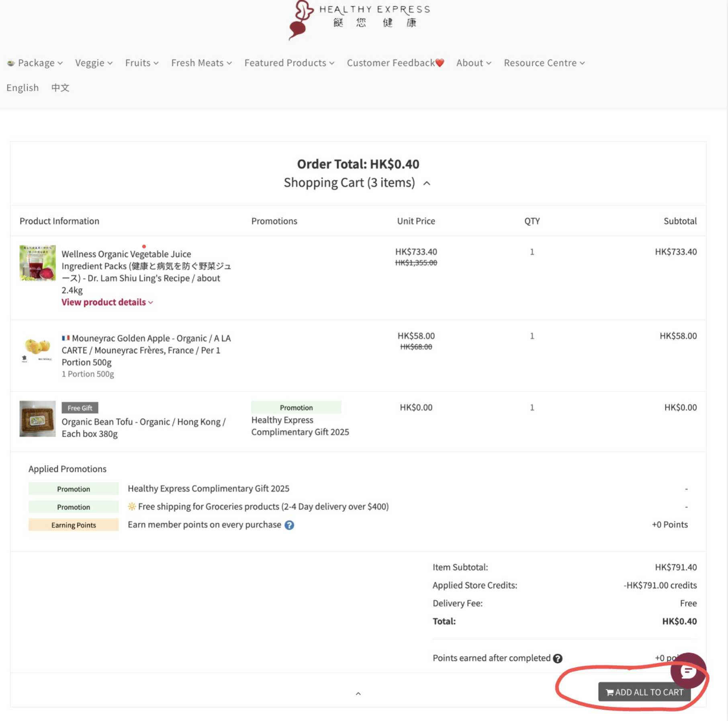728x721 pixels.
Task: Select the English language link
Action: click(22, 88)
